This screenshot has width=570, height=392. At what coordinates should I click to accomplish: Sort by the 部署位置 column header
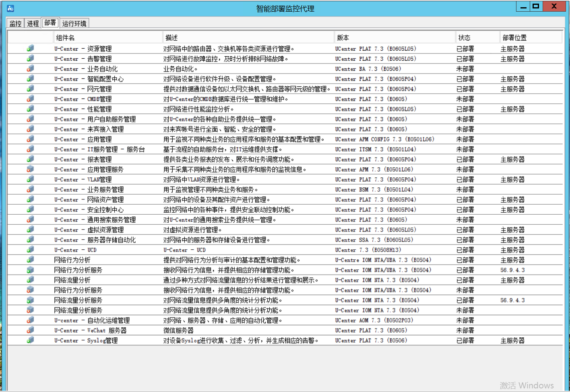coord(531,37)
